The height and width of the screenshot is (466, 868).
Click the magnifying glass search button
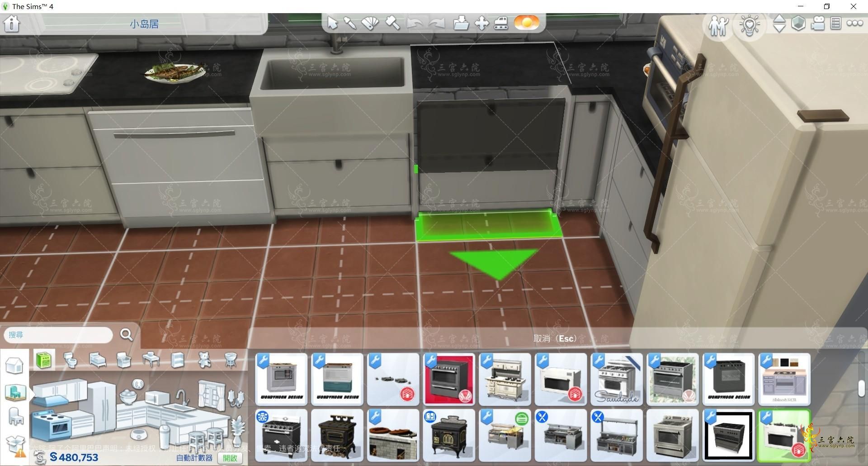tap(127, 335)
